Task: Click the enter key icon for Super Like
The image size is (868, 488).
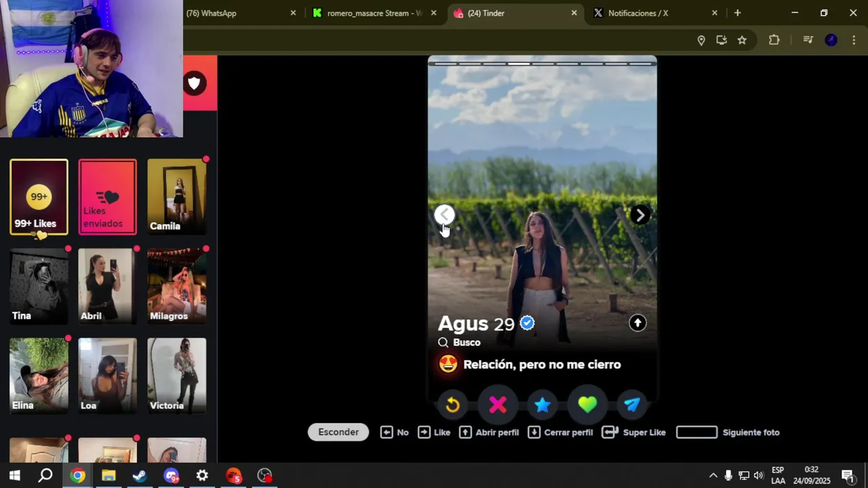Action: click(610, 432)
